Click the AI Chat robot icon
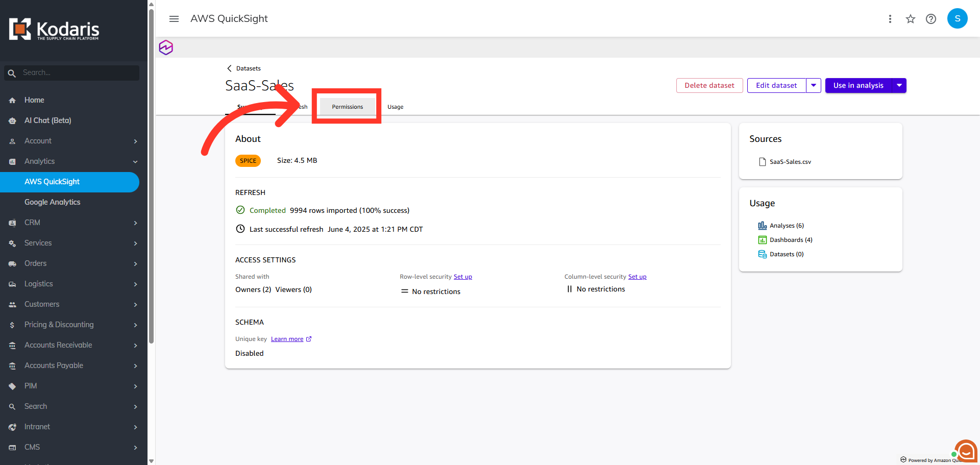 [x=12, y=121]
